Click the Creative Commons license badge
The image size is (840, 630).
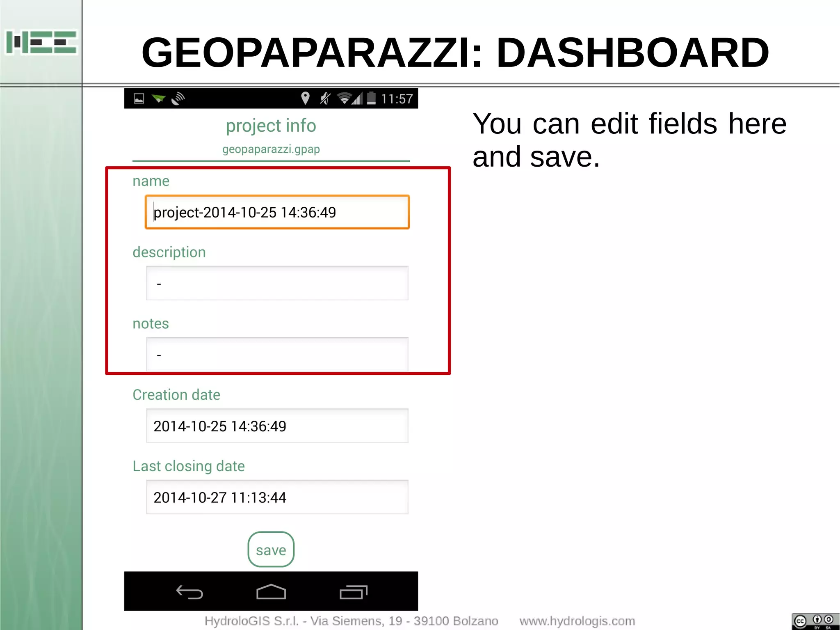[815, 621]
